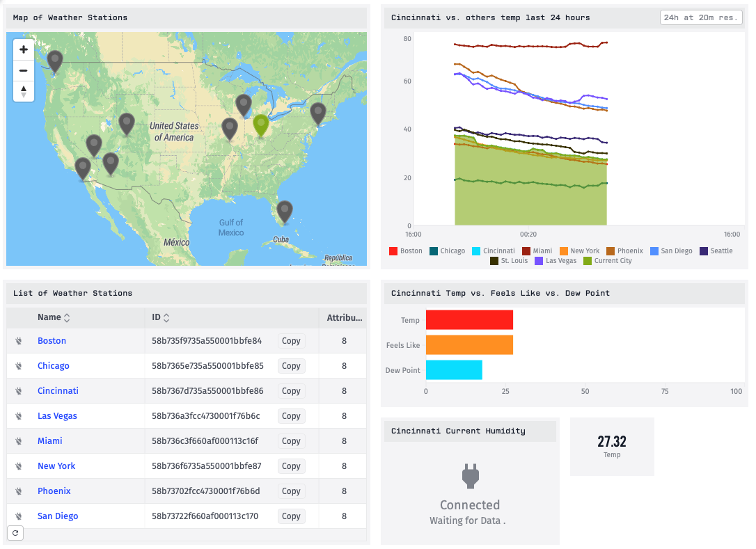The height and width of the screenshot is (549, 756).
Task: Toggle New York series in chart legend
Action: click(x=580, y=251)
